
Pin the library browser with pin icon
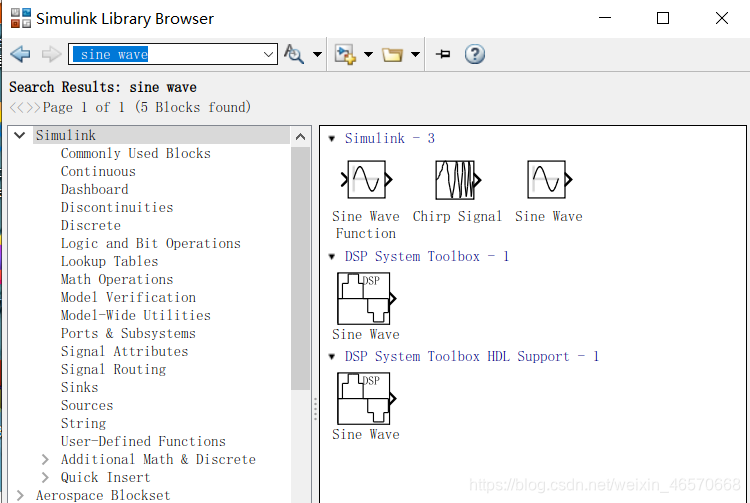pos(443,54)
